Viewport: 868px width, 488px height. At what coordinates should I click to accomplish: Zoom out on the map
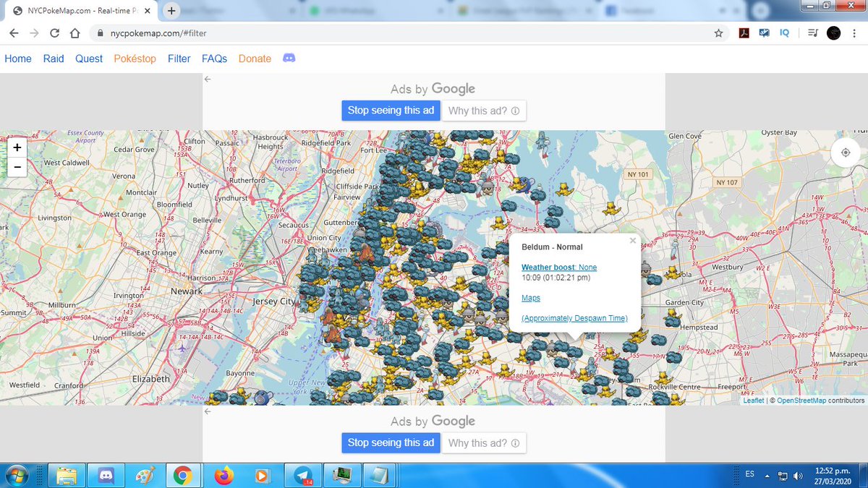point(17,166)
